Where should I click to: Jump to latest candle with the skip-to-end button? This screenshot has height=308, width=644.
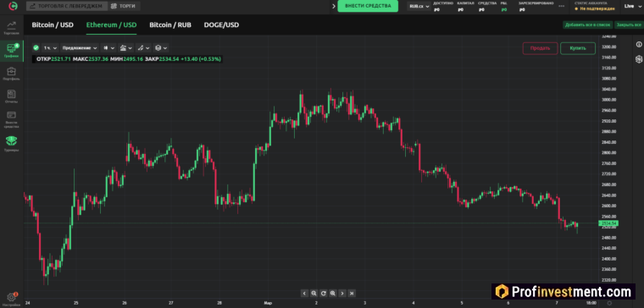pyautogui.click(x=352, y=293)
